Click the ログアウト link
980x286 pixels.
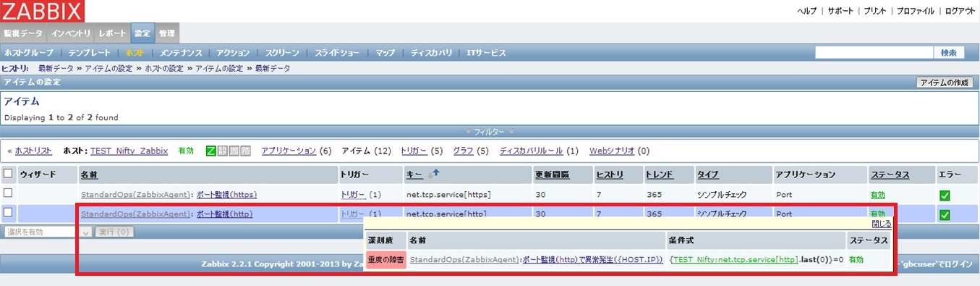pyautogui.click(x=960, y=12)
